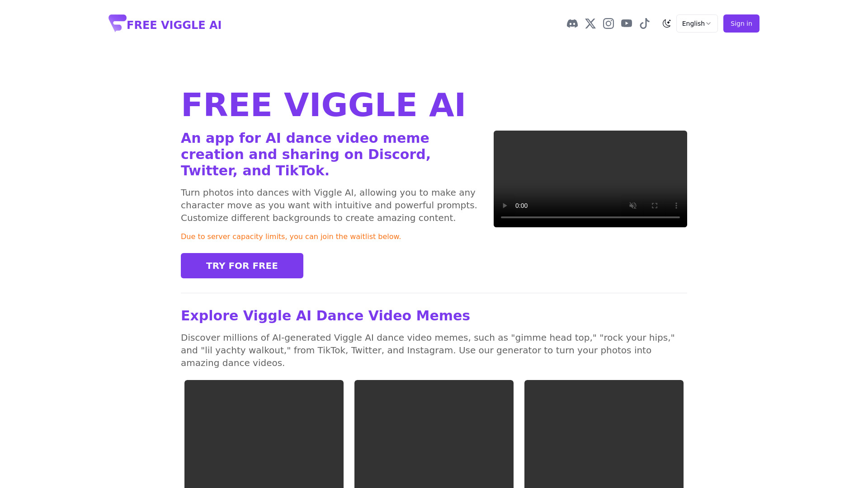Click the video fullscreen toggle button
The image size is (868, 488).
click(655, 206)
